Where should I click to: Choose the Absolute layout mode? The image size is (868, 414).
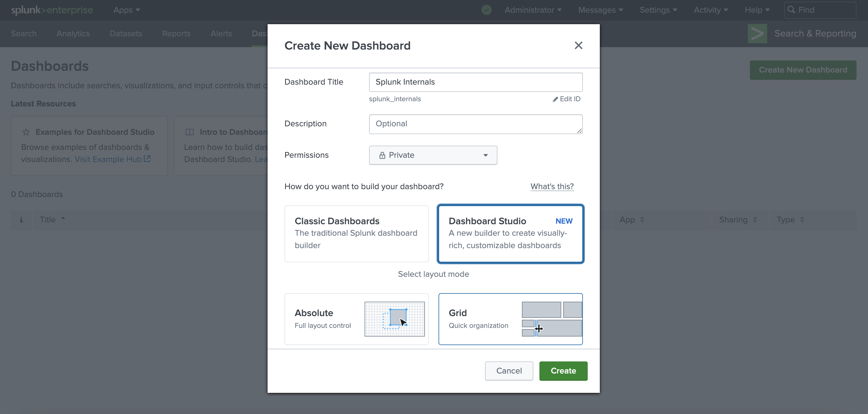[x=356, y=319]
